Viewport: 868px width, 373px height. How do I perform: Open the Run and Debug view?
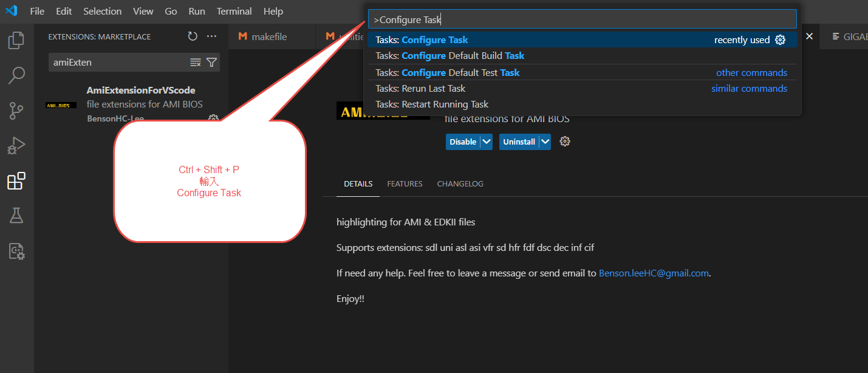pyautogui.click(x=16, y=146)
